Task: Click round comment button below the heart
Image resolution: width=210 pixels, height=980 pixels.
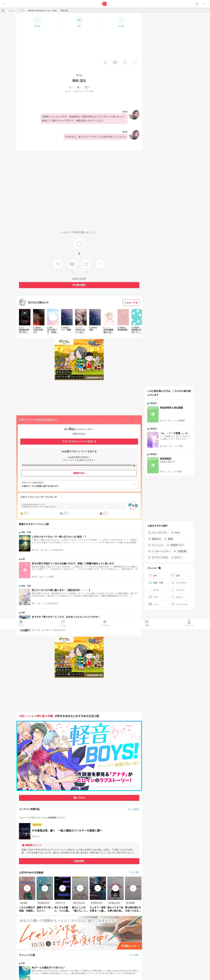Action: [x=72, y=264]
